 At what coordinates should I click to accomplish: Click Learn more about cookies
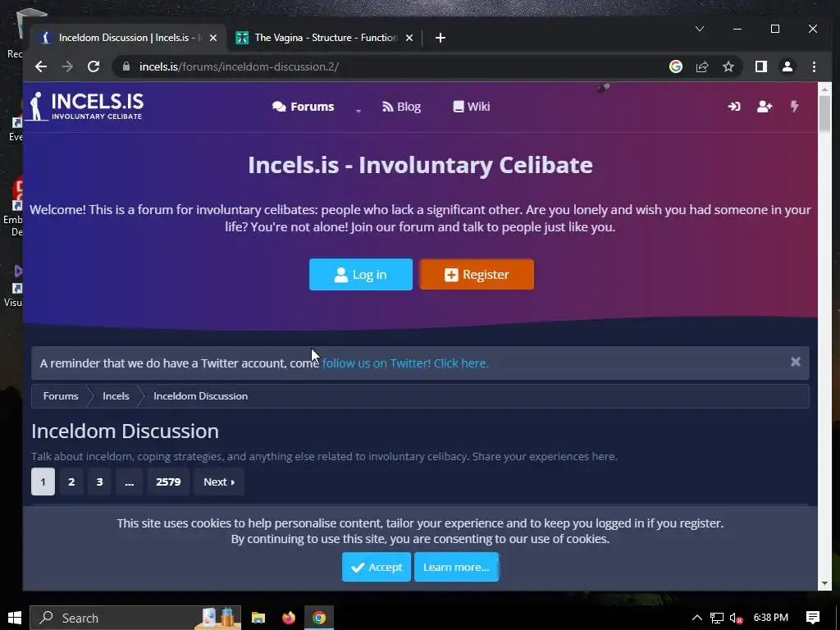click(456, 567)
